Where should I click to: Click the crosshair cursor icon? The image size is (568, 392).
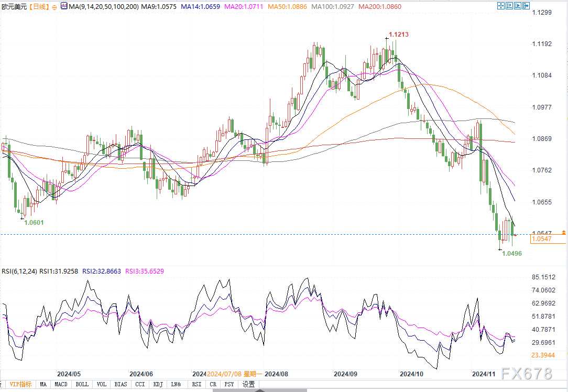pos(500,6)
